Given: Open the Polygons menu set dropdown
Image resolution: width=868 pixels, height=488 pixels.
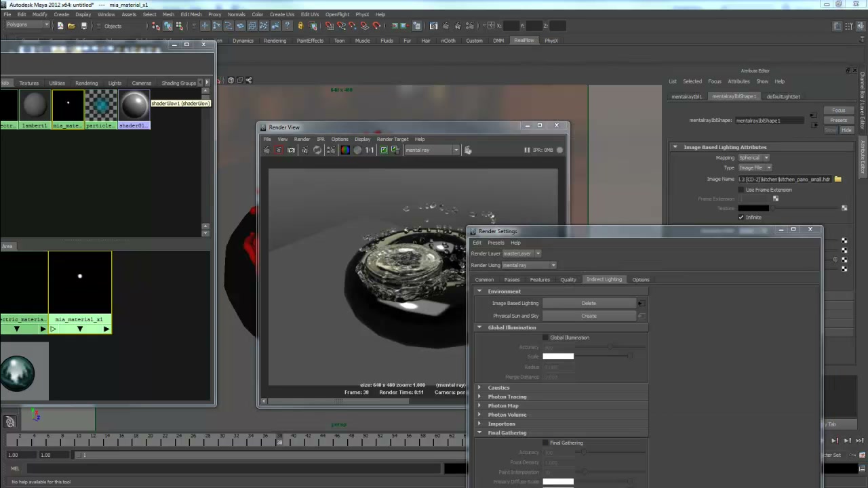Looking at the screenshot, I should (x=26, y=25).
